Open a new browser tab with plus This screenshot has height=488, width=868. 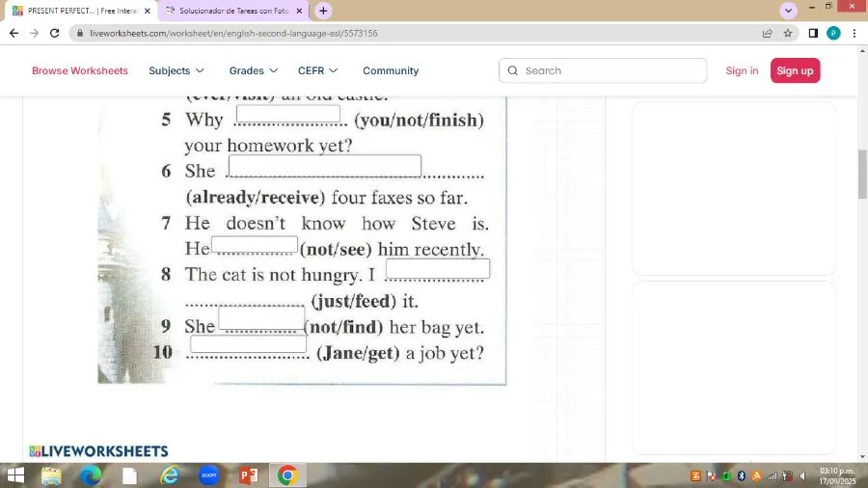click(323, 11)
